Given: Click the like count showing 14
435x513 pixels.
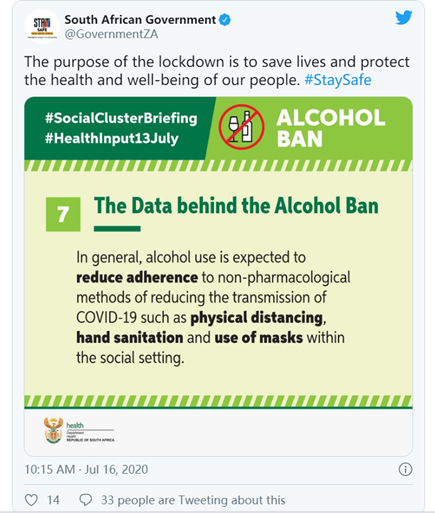Looking at the screenshot, I should pos(53,500).
